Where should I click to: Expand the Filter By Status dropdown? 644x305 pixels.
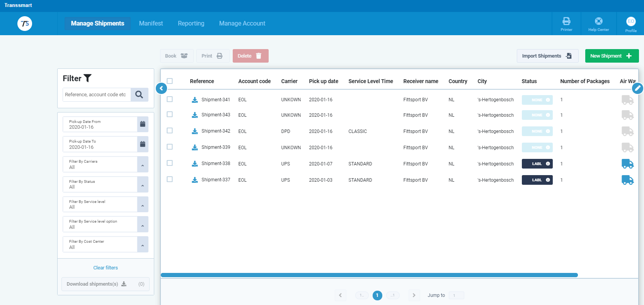(143, 185)
